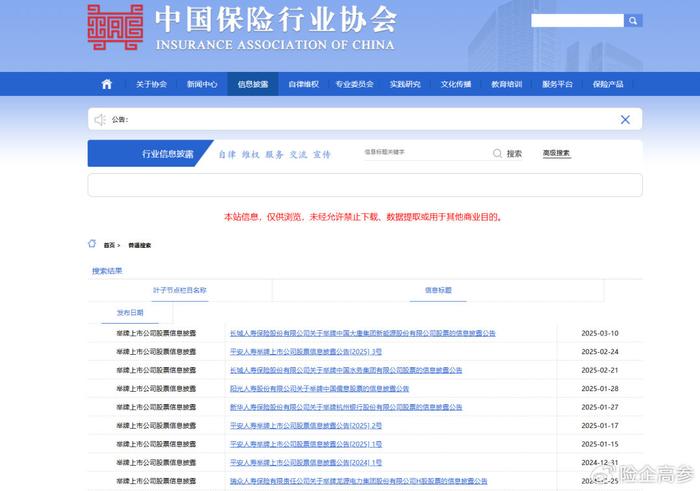Viewport: 700px width, 491px height.
Task: Click the 搜索 button
Action: [514, 154]
